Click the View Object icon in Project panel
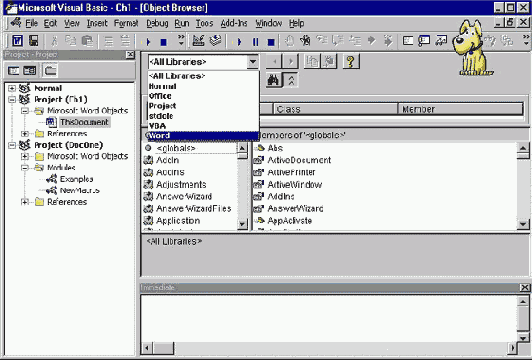Screen dimensions: 532x360 30,71
